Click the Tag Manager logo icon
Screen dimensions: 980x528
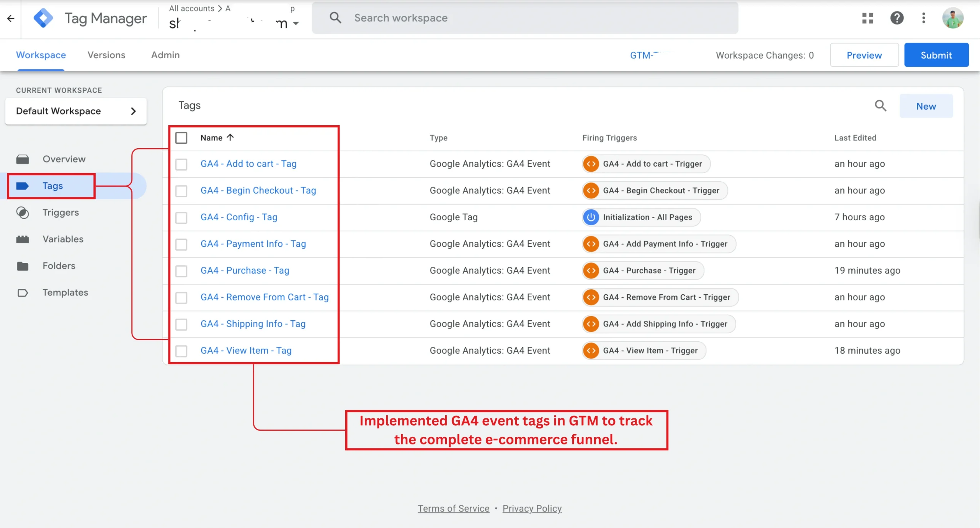pos(43,18)
